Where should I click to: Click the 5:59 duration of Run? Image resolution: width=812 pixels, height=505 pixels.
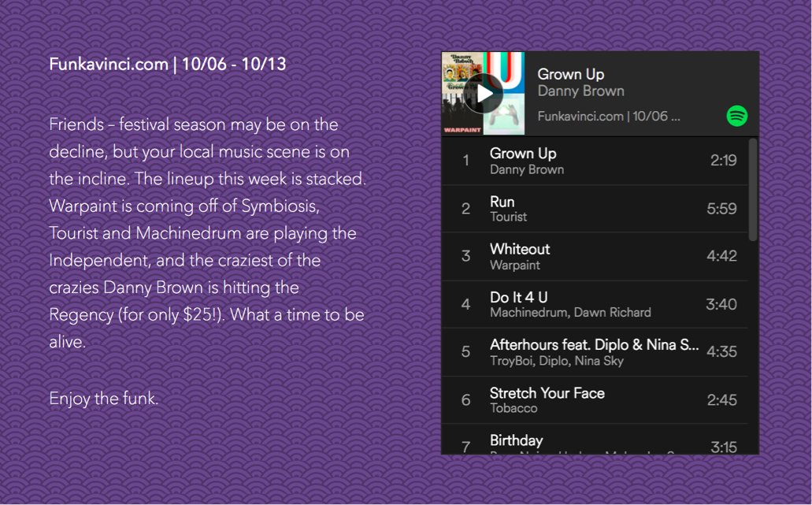click(x=721, y=209)
